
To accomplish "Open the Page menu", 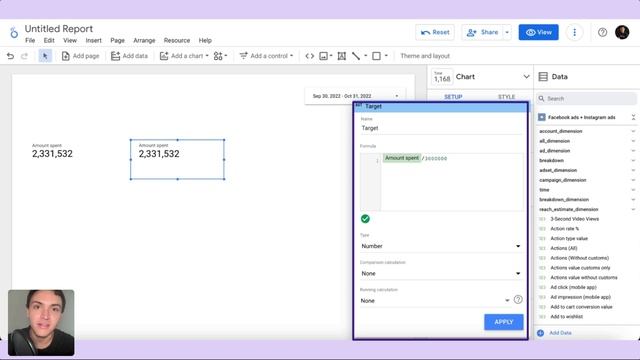I will (117, 40).
